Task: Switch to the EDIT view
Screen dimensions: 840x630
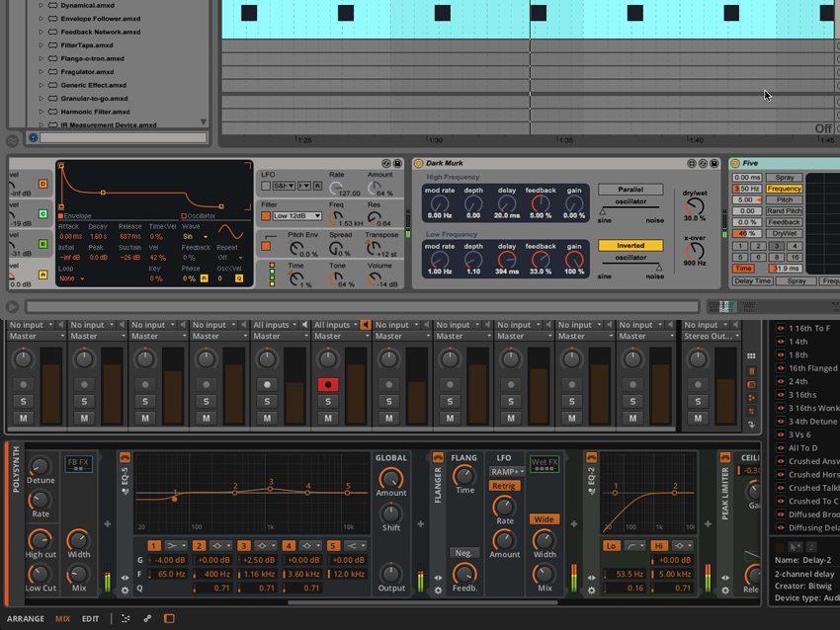Action: (x=91, y=619)
